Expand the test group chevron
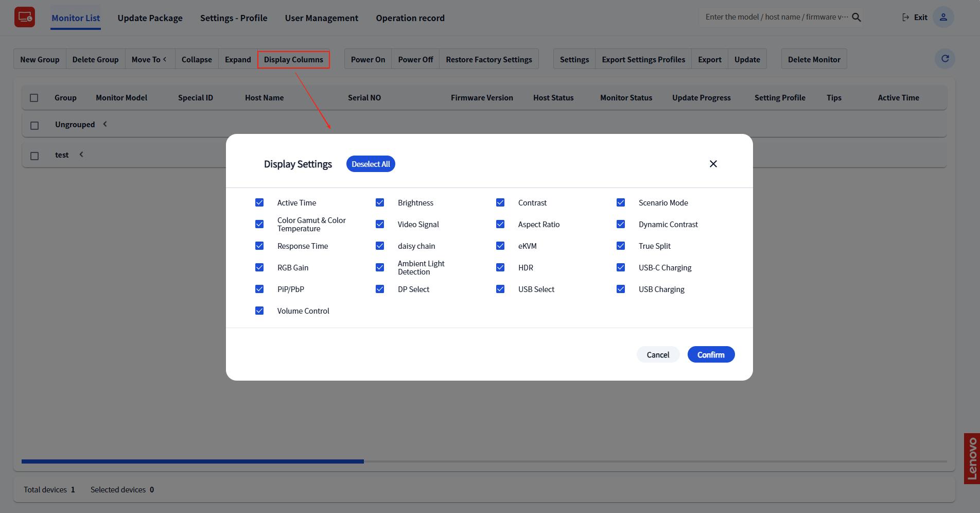This screenshot has height=513, width=980. [x=81, y=155]
